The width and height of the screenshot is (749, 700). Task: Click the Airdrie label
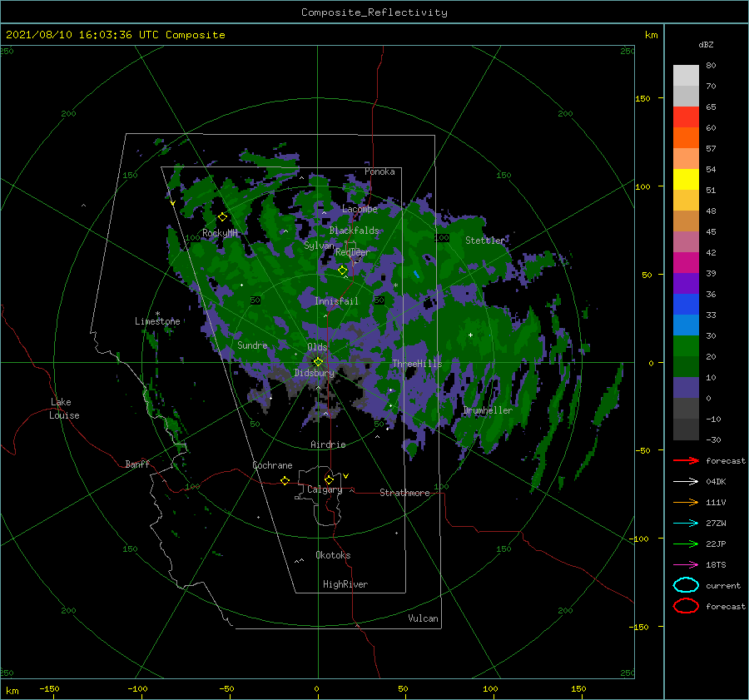328,444
